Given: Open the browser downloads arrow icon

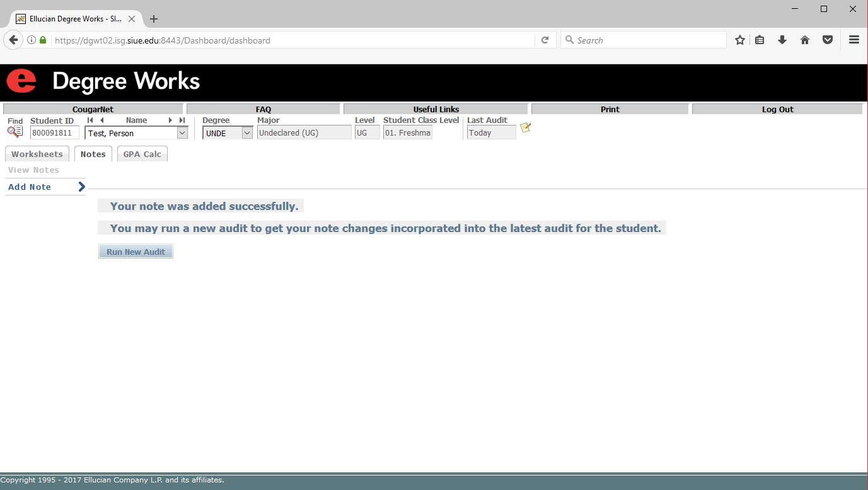Looking at the screenshot, I should [x=782, y=40].
